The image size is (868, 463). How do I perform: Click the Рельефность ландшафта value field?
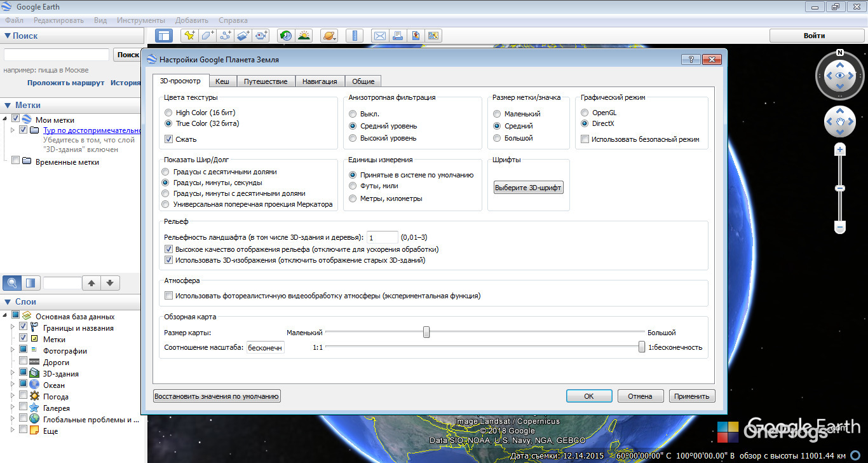click(383, 237)
